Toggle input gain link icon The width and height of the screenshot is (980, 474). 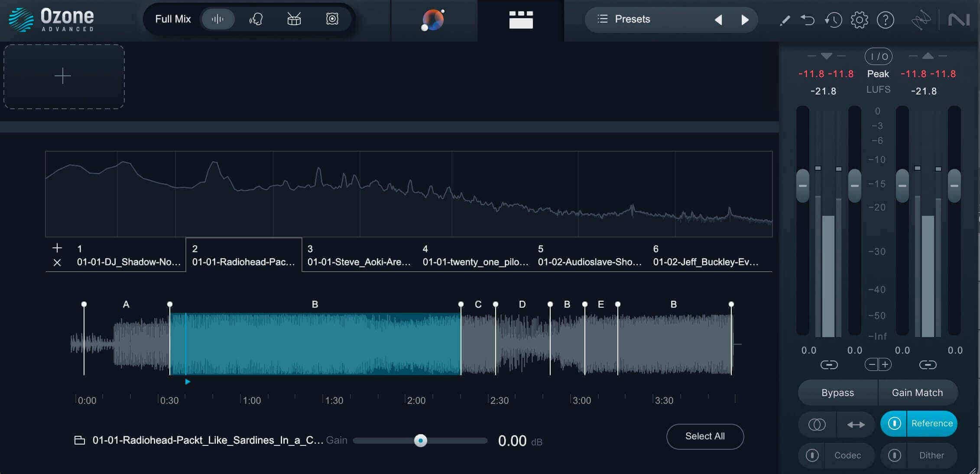829,365
